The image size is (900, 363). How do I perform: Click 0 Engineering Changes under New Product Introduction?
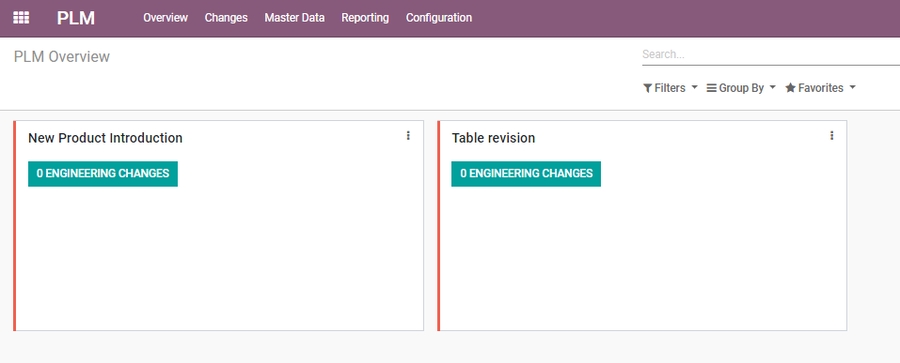tap(103, 173)
